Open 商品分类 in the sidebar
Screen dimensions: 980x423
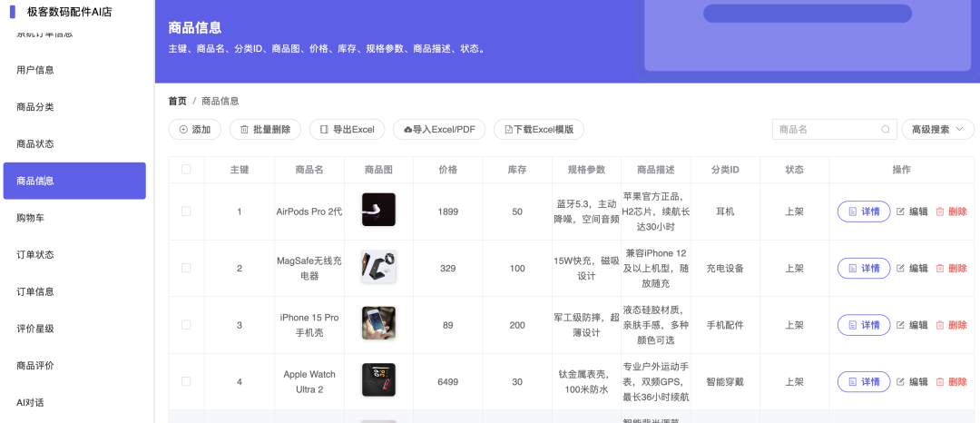[x=74, y=107]
